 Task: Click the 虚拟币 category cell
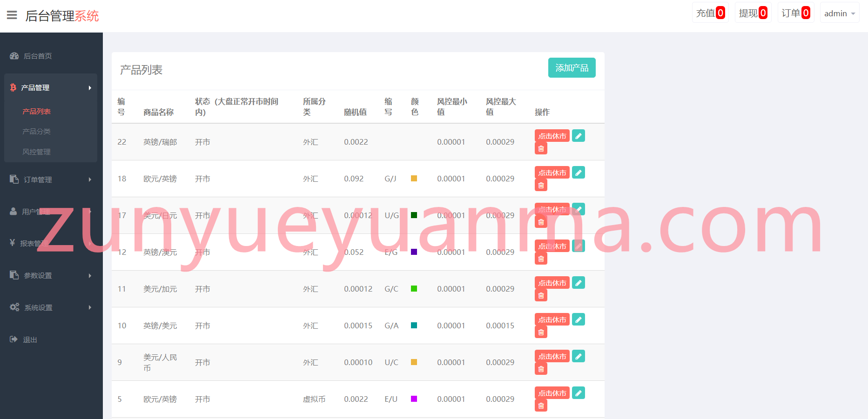pos(314,399)
